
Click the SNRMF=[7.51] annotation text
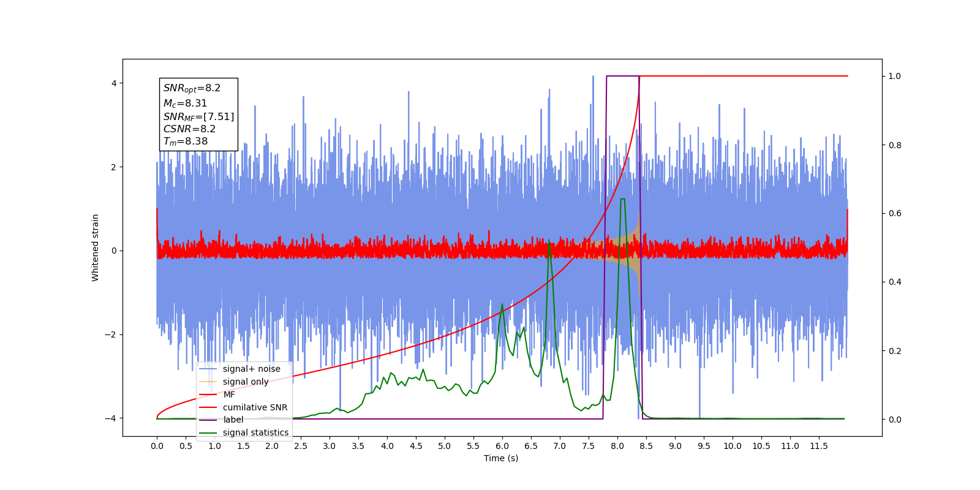(198, 116)
